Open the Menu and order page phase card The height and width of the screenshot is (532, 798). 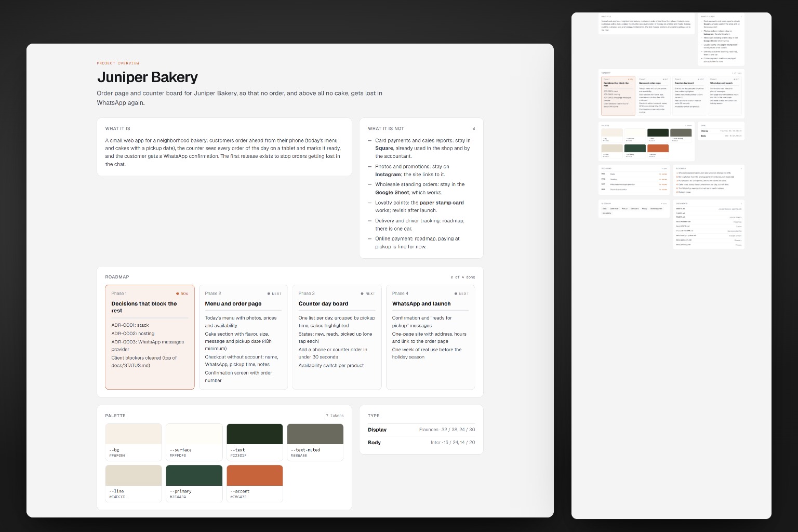pyautogui.click(x=243, y=337)
